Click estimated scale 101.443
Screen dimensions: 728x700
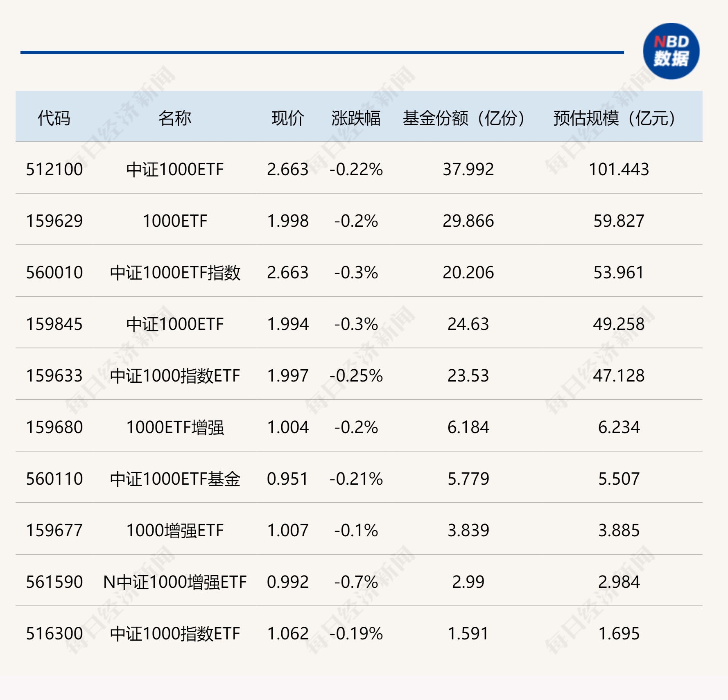(619, 169)
